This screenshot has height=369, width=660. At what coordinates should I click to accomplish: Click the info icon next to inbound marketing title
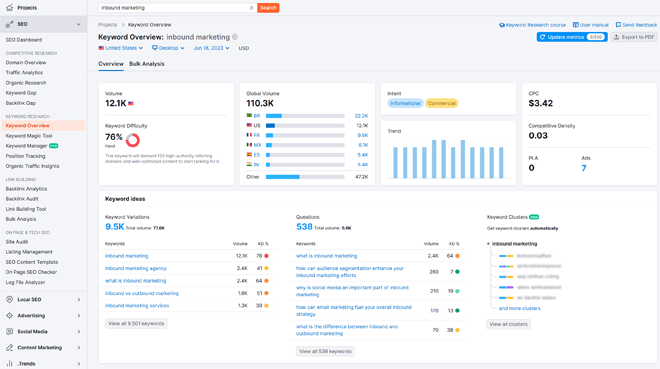(x=235, y=37)
